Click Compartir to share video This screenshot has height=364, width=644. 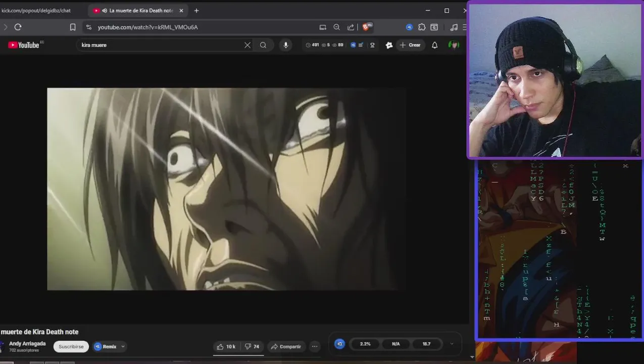pos(286,346)
